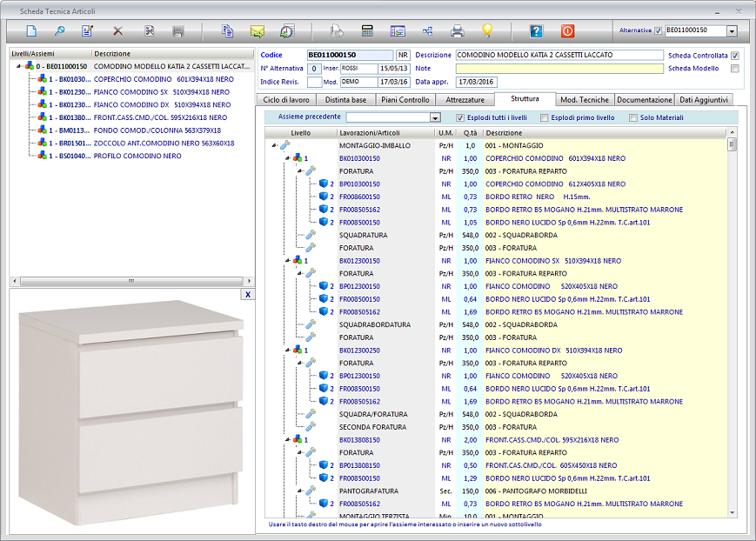The height and width of the screenshot is (541, 756).
Task: Open the Mod. Tecniche tab
Action: click(585, 100)
